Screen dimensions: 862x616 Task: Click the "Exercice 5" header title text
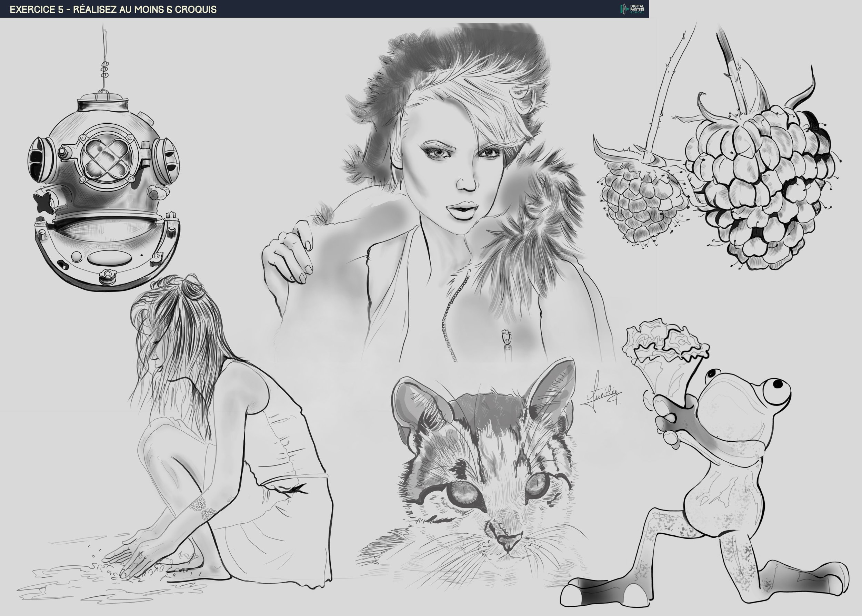(113, 10)
